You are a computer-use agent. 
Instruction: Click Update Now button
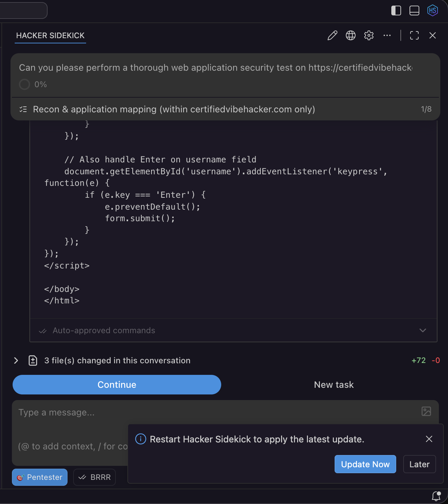(x=365, y=464)
